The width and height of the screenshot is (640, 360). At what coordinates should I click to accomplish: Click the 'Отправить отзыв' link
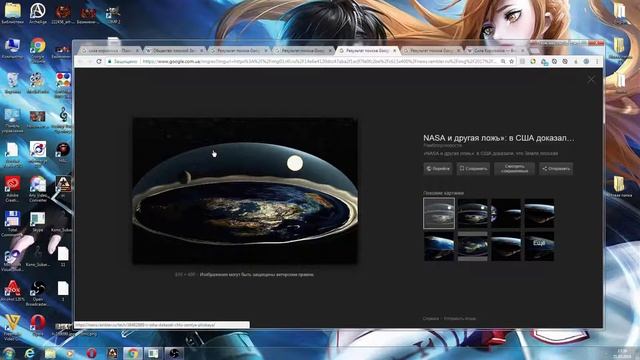click(x=460, y=318)
